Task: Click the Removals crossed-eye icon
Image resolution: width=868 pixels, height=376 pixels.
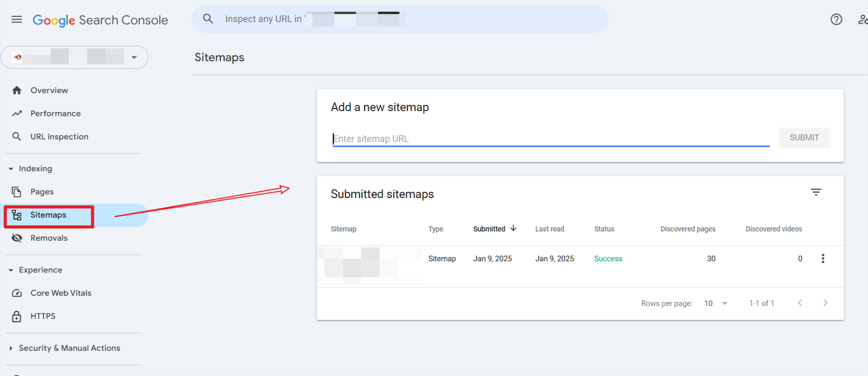Action: pos(17,238)
